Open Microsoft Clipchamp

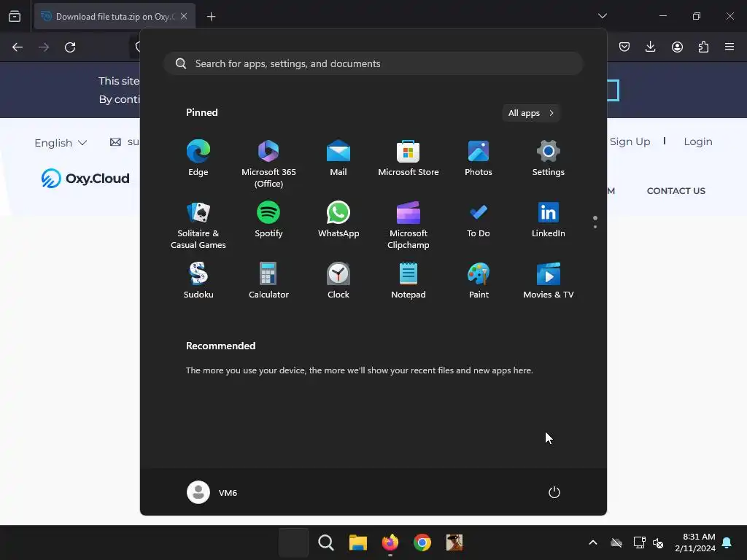click(409, 225)
